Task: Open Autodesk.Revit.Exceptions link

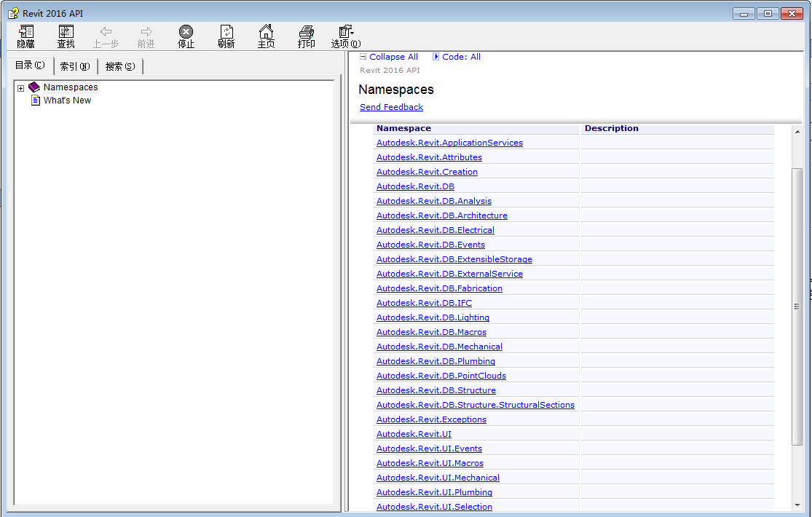Action: click(x=431, y=419)
